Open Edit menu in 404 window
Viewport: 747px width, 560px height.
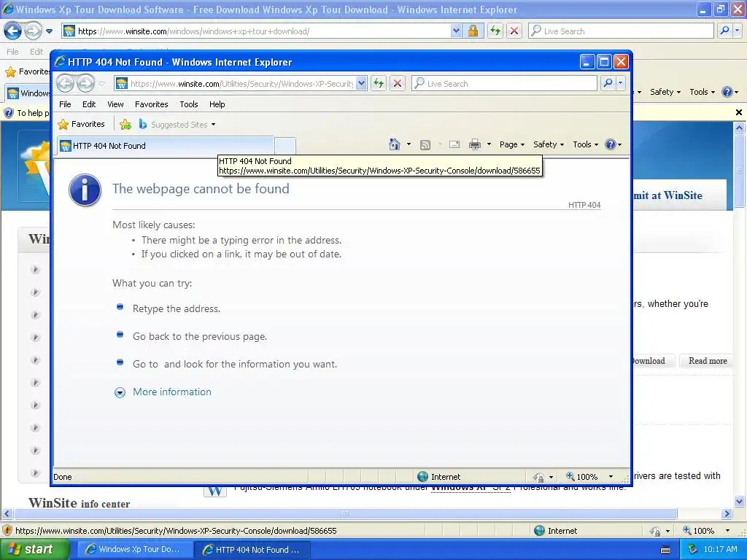[x=89, y=104]
